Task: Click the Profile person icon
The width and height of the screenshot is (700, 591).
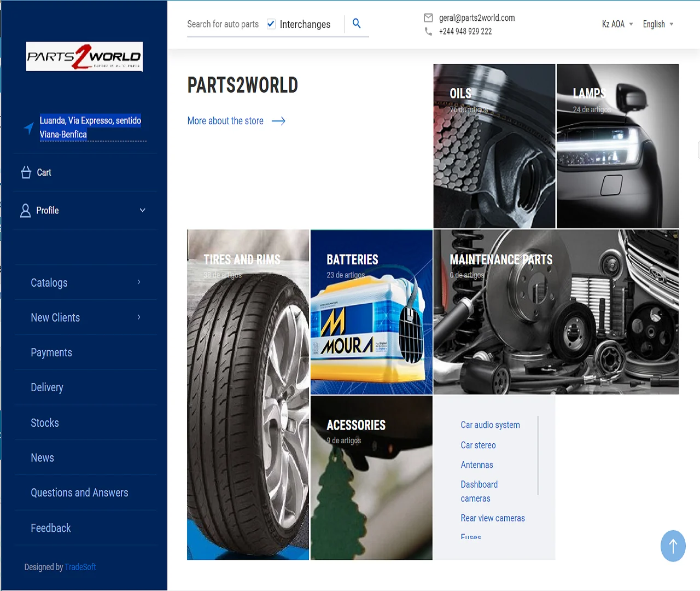Action: pos(25,210)
